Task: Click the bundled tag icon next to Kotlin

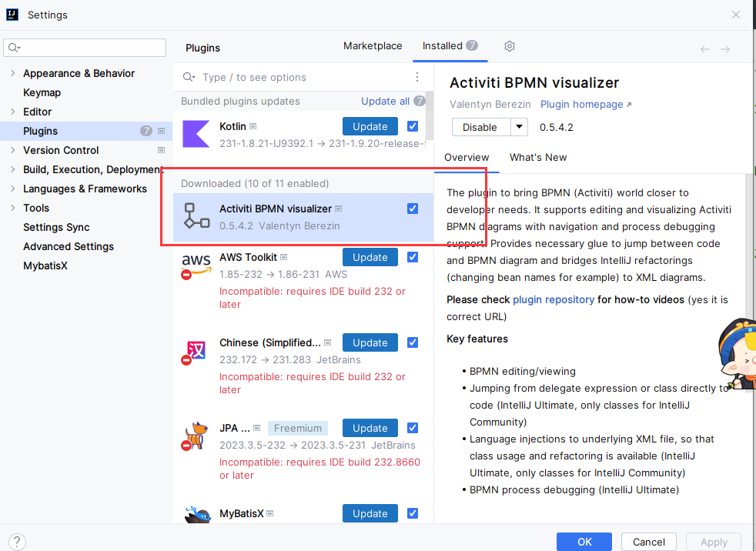Action: tap(253, 126)
